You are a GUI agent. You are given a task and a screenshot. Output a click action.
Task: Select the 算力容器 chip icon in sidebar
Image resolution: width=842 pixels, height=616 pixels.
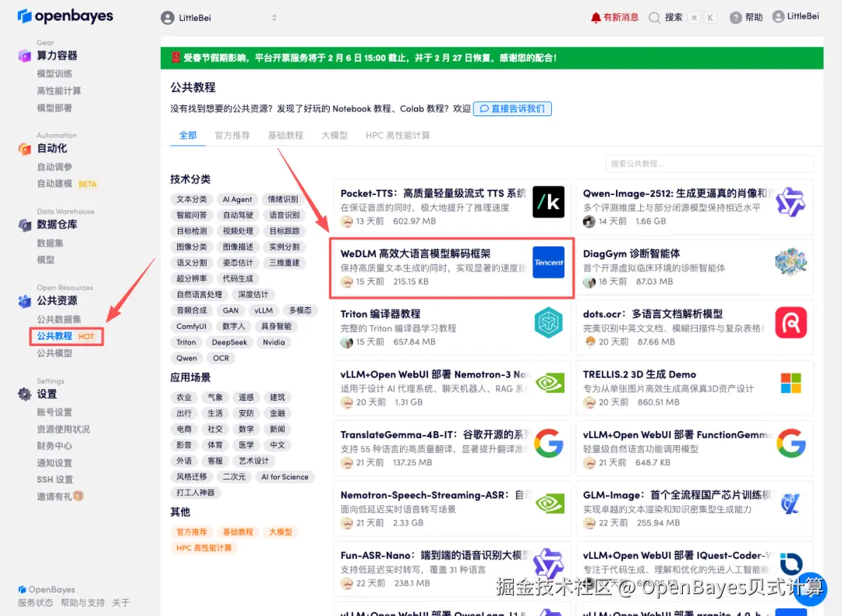point(27,55)
